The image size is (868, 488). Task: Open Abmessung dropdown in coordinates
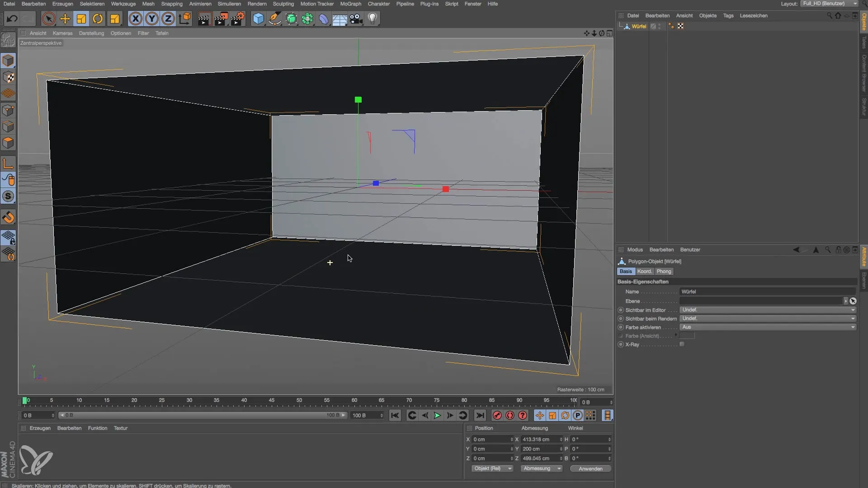[542, 469]
